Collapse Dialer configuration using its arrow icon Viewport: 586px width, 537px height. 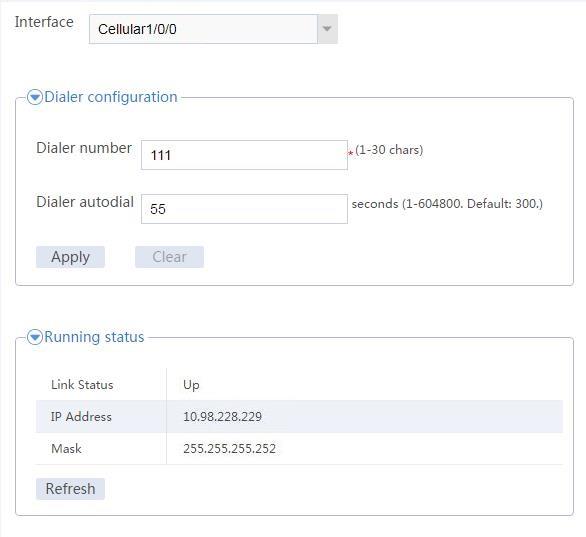coord(35,98)
